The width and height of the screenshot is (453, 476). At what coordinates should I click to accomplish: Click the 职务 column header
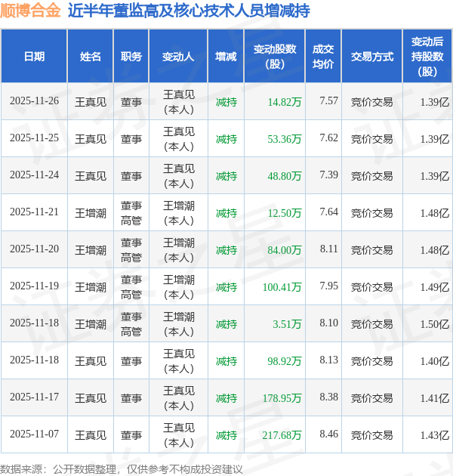[x=131, y=57]
